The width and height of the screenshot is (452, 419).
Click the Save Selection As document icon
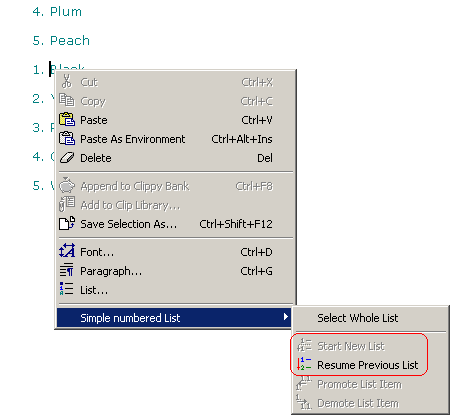pyautogui.click(x=67, y=223)
